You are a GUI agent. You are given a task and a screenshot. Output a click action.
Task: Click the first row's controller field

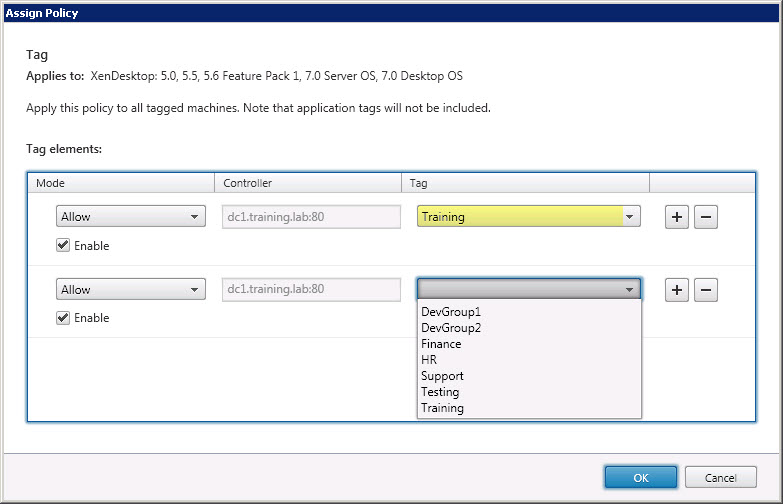[309, 217]
